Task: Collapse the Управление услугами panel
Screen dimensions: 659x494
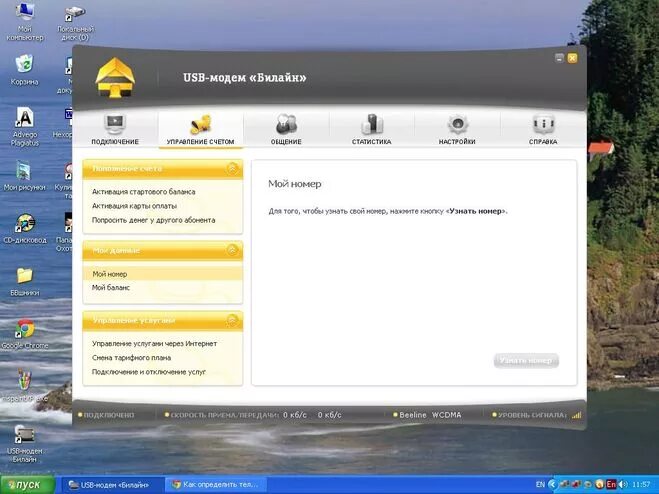Action: pos(232,320)
